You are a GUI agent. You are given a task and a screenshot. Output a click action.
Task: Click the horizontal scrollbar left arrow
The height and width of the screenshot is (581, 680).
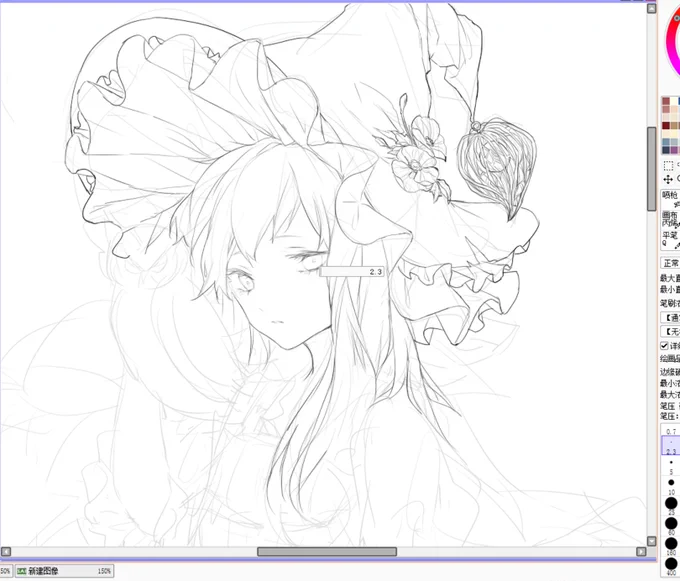click(x=6, y=552)
